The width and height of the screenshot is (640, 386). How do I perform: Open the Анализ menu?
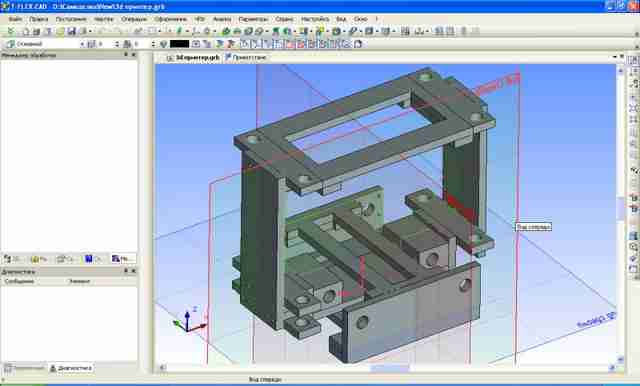point(222,19)
